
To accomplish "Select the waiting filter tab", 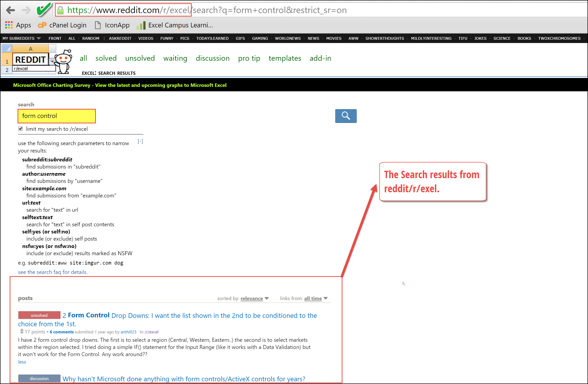I will (x=175, y=58).
